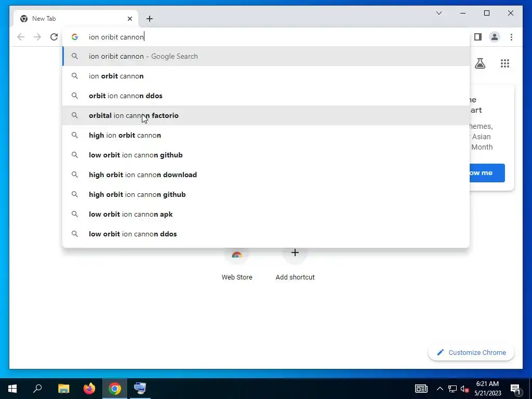The height and width of the screenshot is (399, 532).
Task: Select the New Tab tab
Action: (76, 19)
